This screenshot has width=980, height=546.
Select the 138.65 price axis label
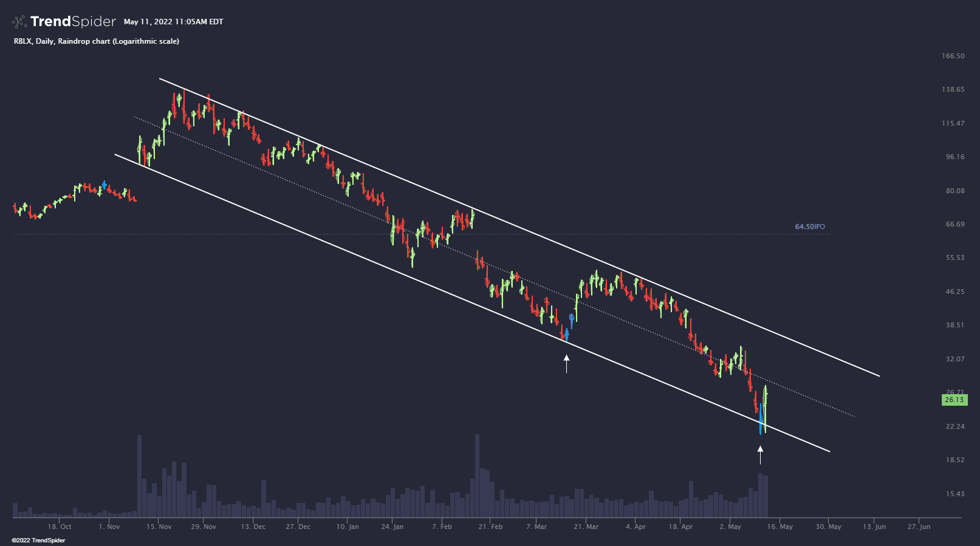point(953,89)
